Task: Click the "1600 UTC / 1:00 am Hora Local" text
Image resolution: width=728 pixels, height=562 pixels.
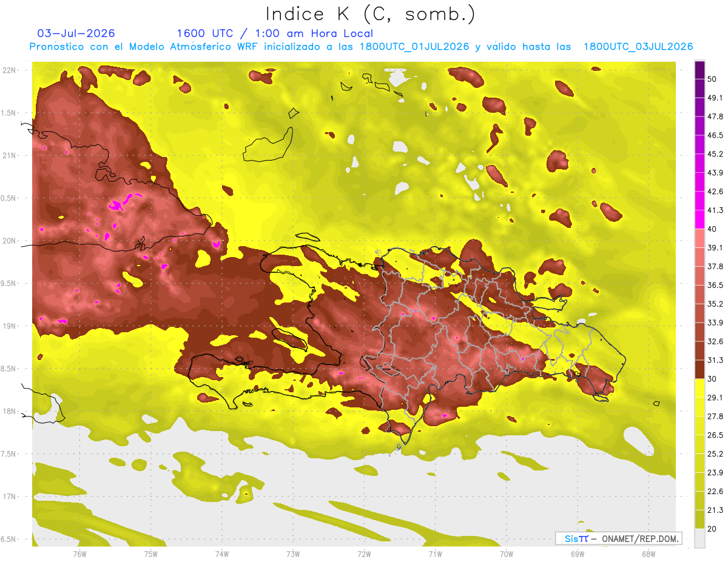Action: tap(275, 33)
